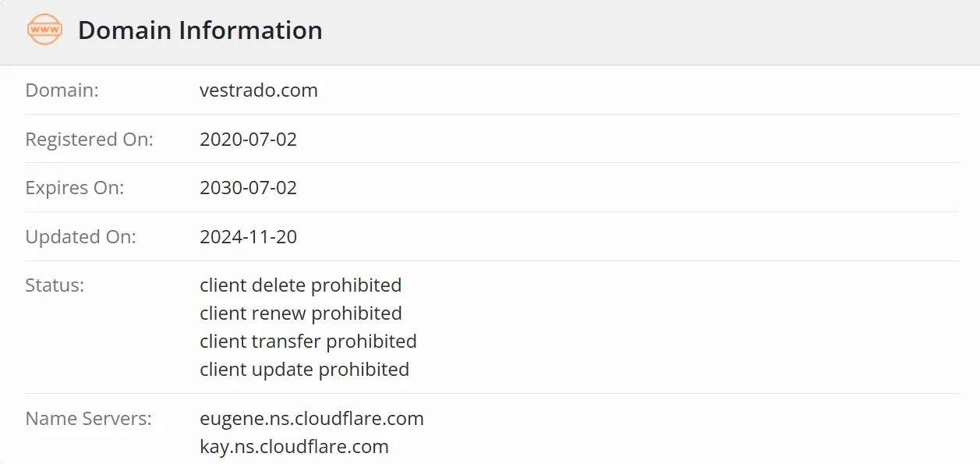Click the client update prohibited status
This screenshot has width=980, height=464.
(x=305, y=370)
